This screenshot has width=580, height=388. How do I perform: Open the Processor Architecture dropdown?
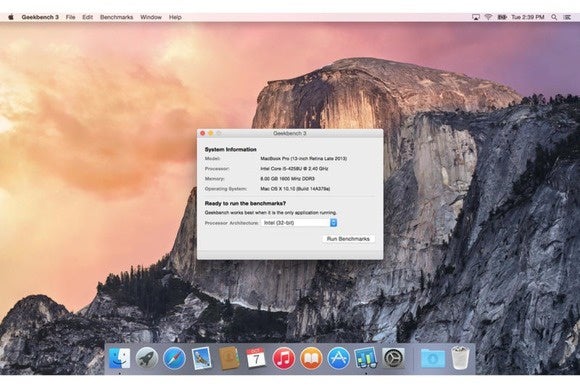tap(299, 223)
